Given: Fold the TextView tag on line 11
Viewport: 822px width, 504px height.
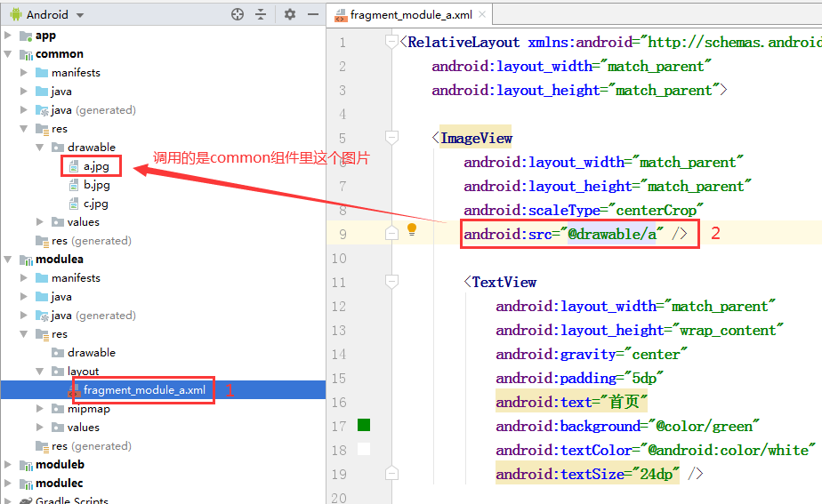Looking at the screenshot, I should [391, 282].
